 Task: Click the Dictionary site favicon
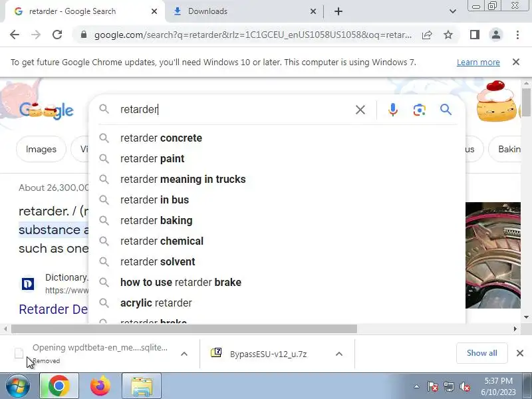click(x=28, y=284)
